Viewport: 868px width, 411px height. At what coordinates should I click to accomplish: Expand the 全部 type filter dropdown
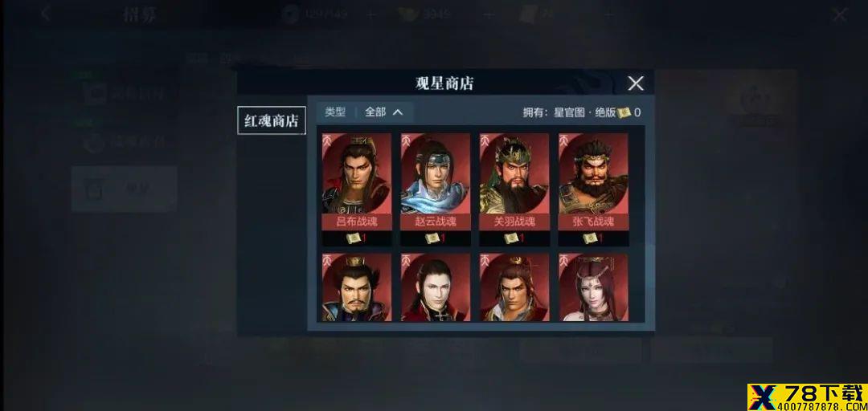click(384, 112)
